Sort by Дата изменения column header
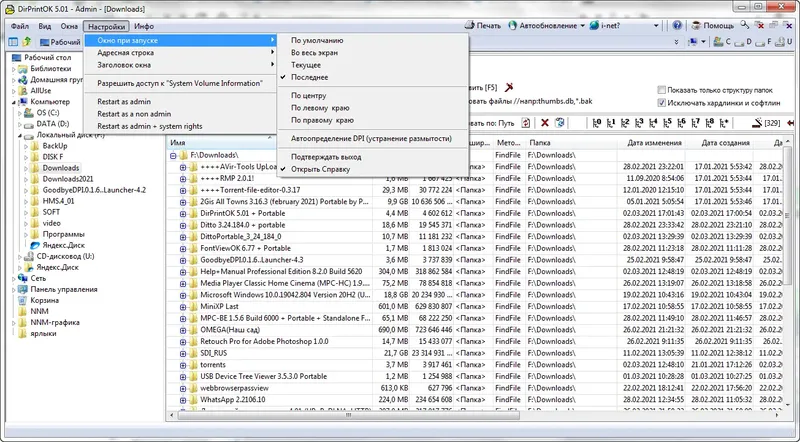Screen dimensions: 800x442 click(x=652, y=143)
